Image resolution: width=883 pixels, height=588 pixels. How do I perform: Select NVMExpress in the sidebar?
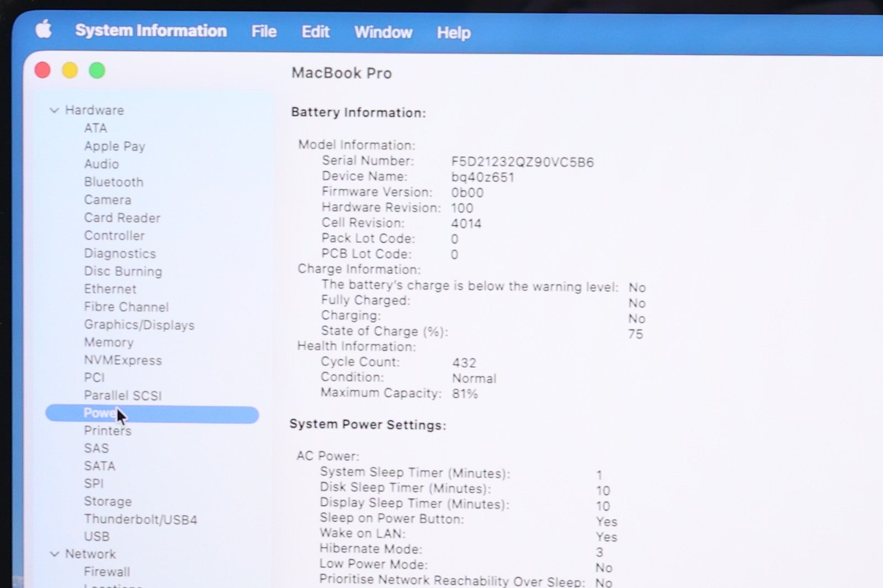pos(123,360)
